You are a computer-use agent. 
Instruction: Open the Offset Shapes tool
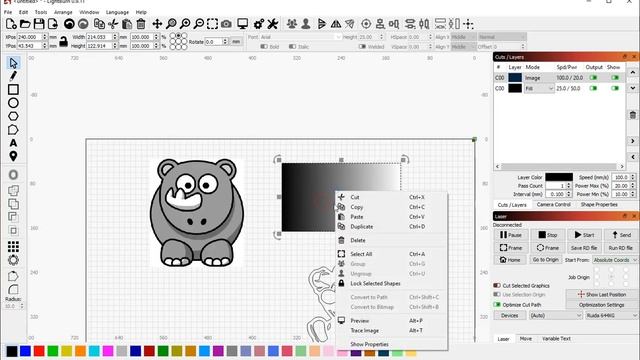13,175
